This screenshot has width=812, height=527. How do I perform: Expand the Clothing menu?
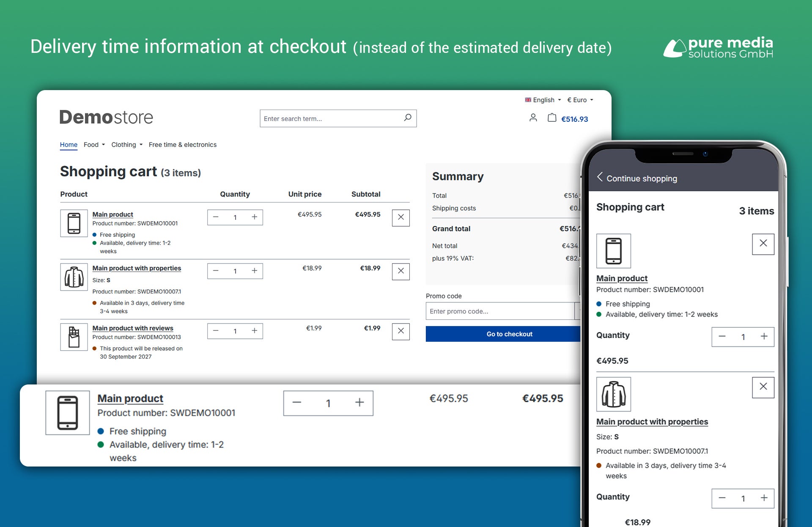coord(127,145)
